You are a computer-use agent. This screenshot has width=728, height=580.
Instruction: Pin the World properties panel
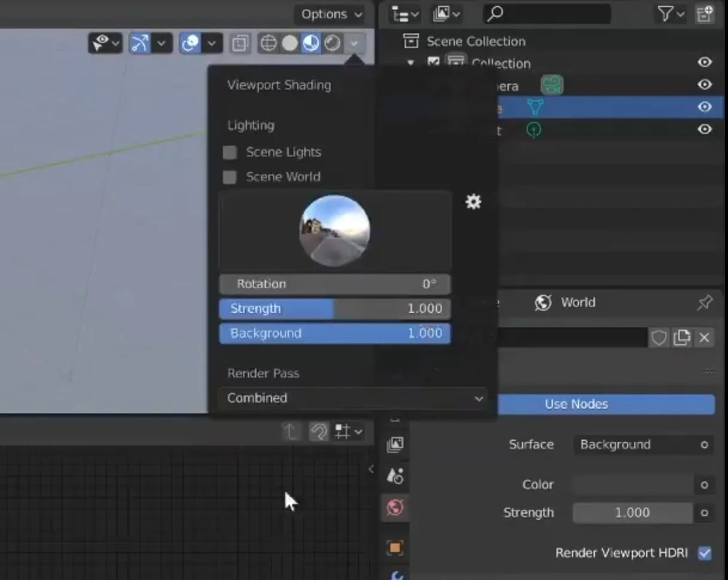click(x=705, y=302)
